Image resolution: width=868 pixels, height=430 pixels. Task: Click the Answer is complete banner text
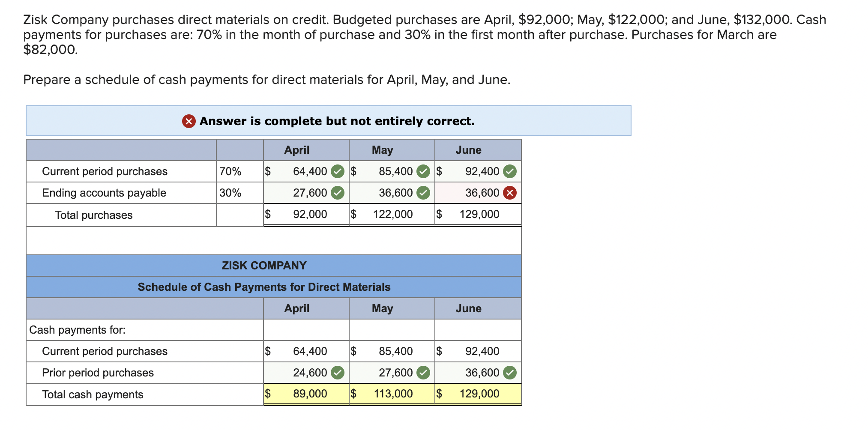click(336, 121)
